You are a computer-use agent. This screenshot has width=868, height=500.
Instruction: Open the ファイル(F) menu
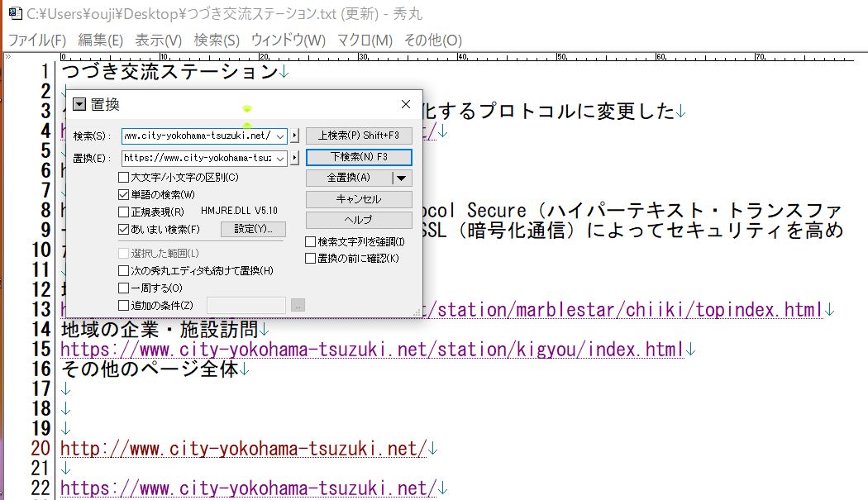(x=36, y=40)
